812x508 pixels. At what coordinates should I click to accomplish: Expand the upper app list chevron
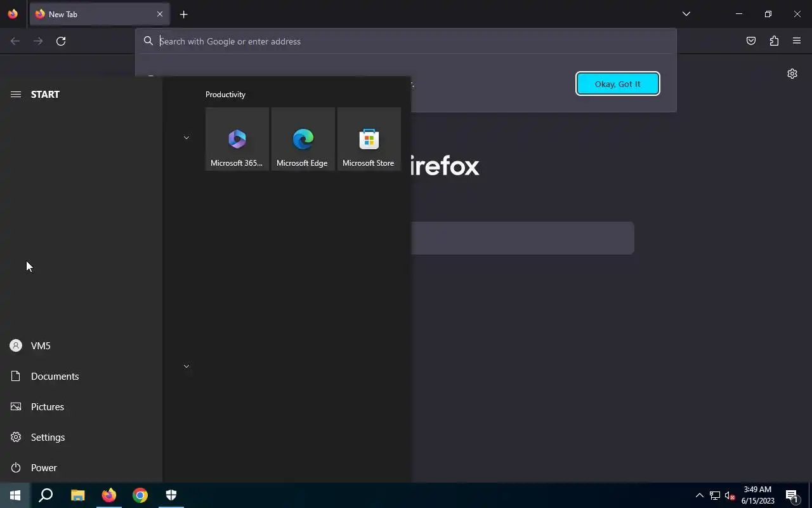click(187, 138)
